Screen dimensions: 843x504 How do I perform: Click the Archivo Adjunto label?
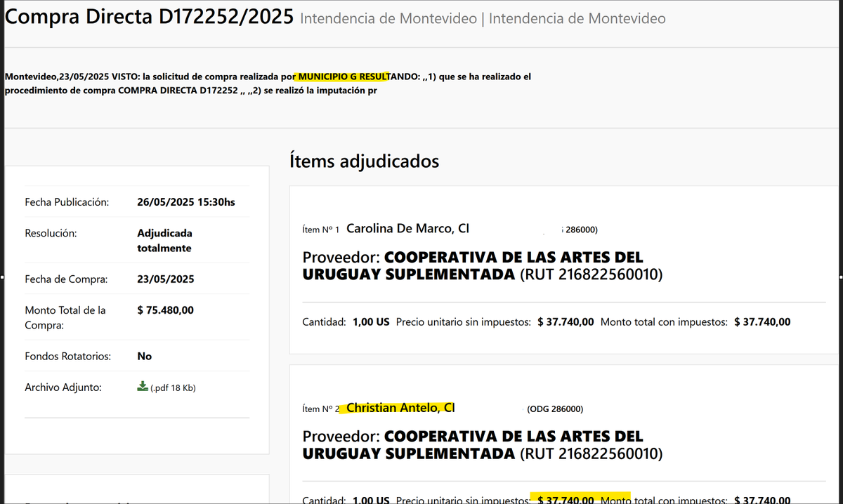(63, 387)
